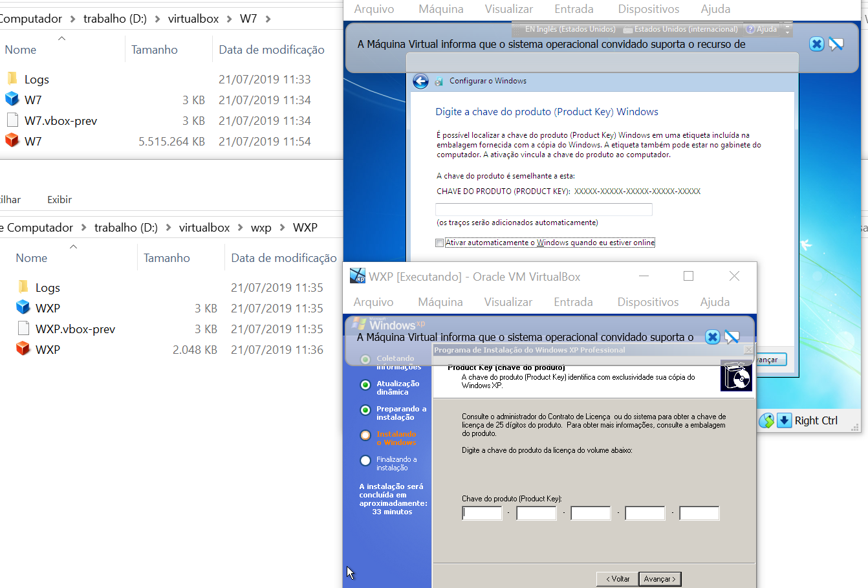Select the 2.048 KB size cell
This screenshot has width=868, height=588.
(195, 349)
